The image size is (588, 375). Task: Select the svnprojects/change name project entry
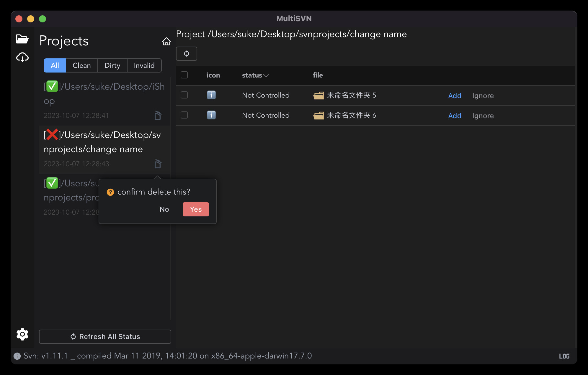coord(104,149)
